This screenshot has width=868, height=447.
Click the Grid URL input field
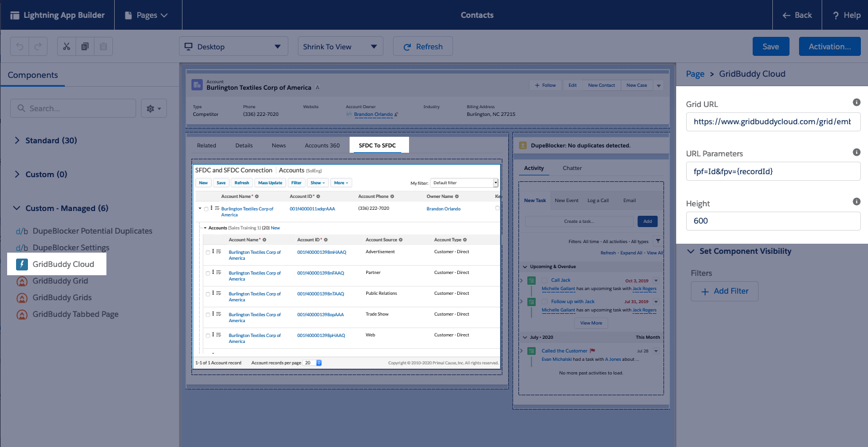[x=773, y=122]
